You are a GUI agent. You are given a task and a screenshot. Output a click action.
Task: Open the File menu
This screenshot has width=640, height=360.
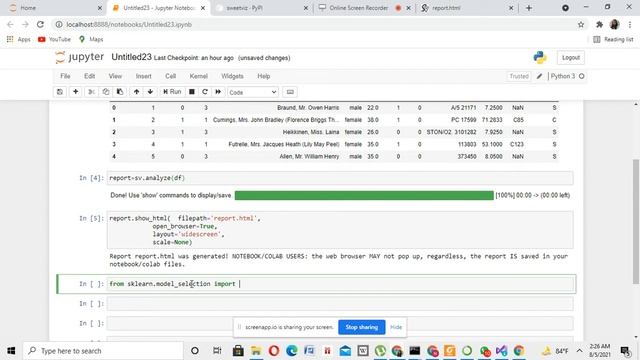[65, 76]
